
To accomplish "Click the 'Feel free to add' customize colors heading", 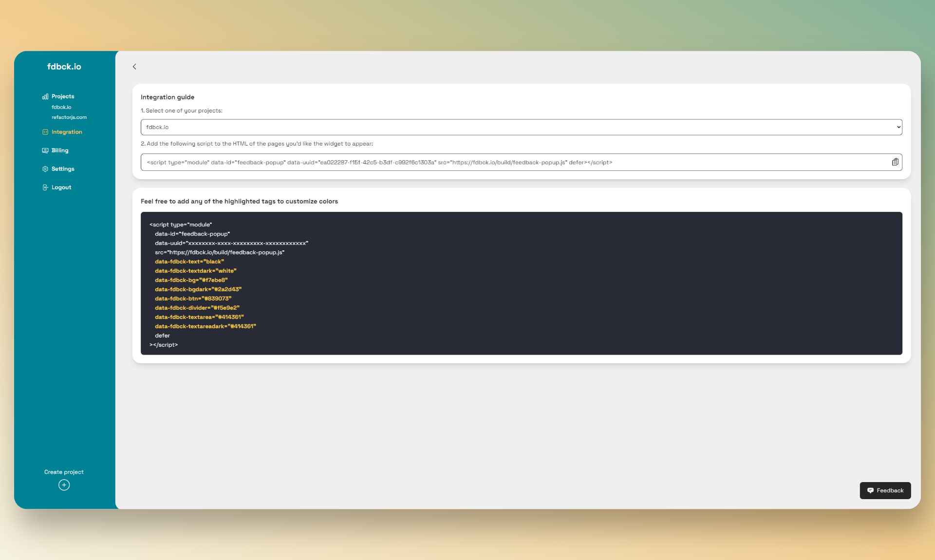I will 239,202.
